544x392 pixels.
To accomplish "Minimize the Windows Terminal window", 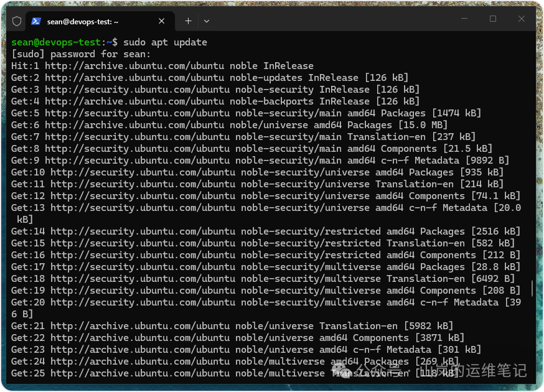I will coord(464,19).
